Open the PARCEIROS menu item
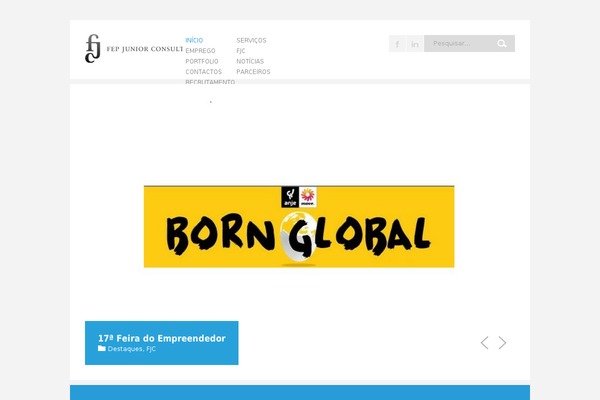The image size is (600, 400). pyautogui.click(x=253, y=72)
